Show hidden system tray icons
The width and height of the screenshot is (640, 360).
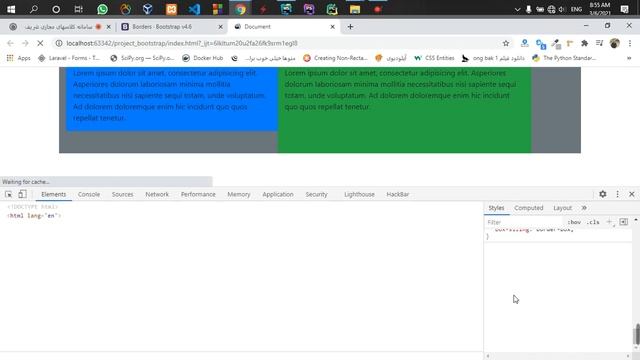[x=517, y=9]
